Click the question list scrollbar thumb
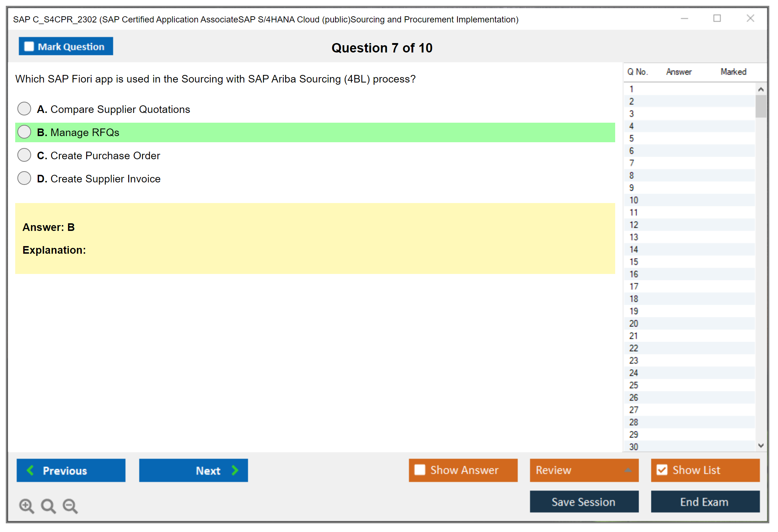The image size is (778, 532). pyautogui.click(x=761, y=106)
